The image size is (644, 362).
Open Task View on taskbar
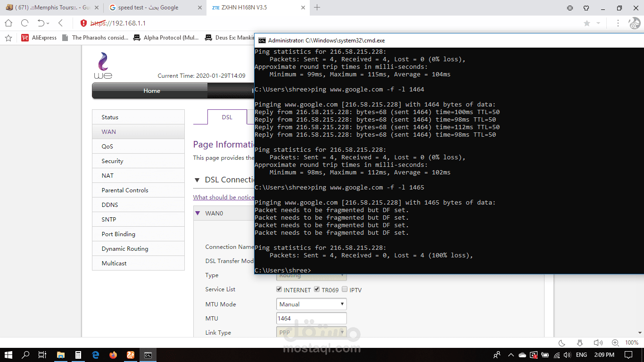[42, 355]
